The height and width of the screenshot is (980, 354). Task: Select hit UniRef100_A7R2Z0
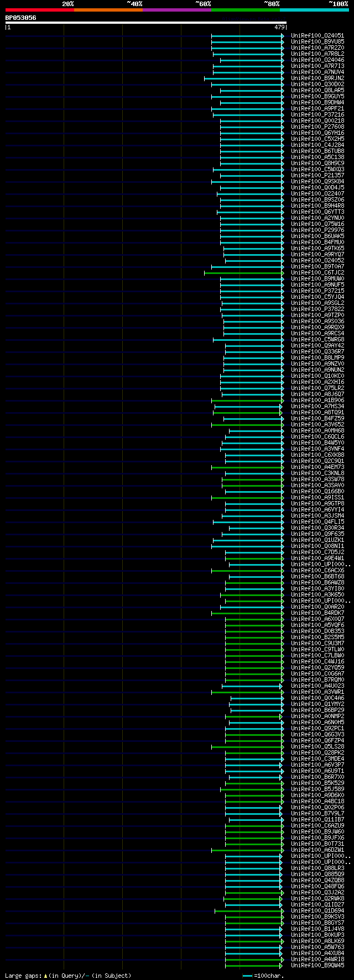[x=317, y=48]
